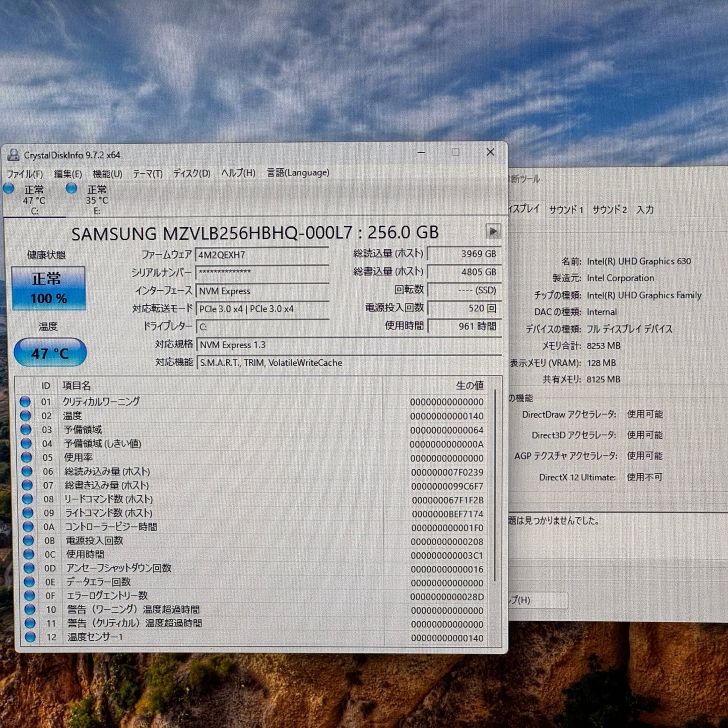Select the E: drive showing 35 °C
The height and width of the screenshot is (728, 728).
(96, 200)
